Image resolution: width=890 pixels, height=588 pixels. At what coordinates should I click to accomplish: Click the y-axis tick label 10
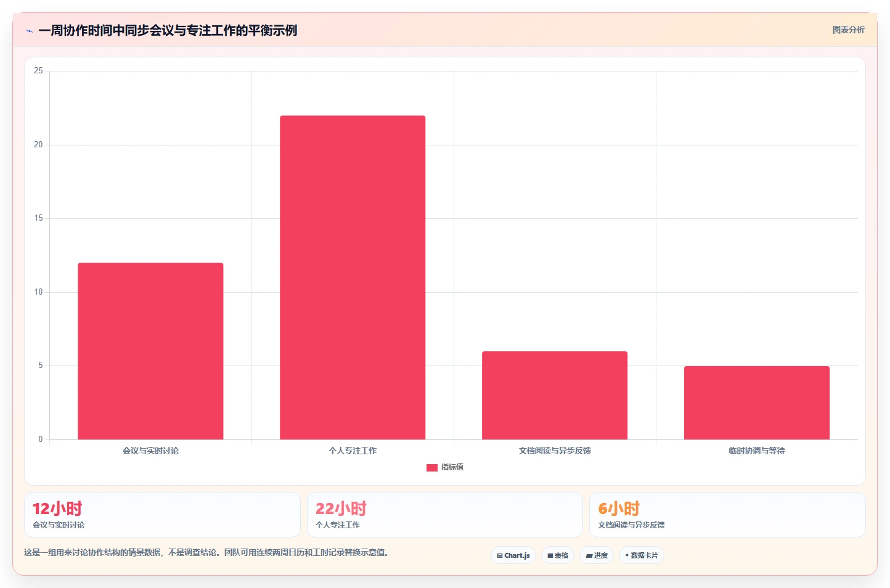coord(38,292)
